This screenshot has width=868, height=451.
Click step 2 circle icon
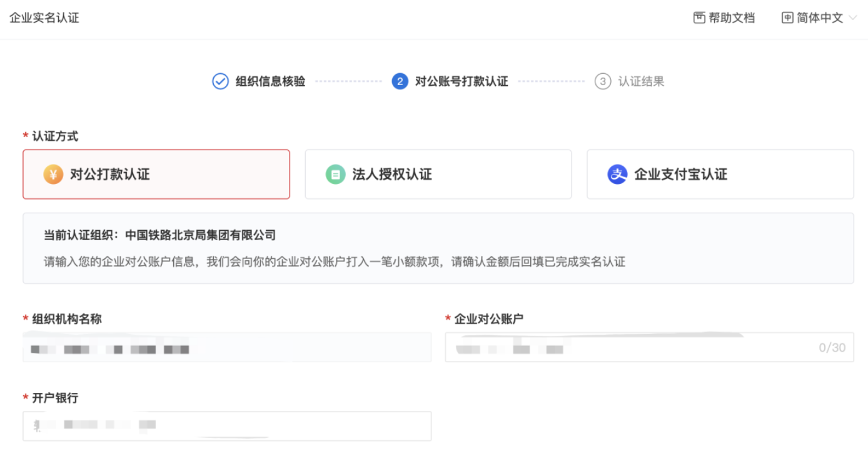(400, 81)
